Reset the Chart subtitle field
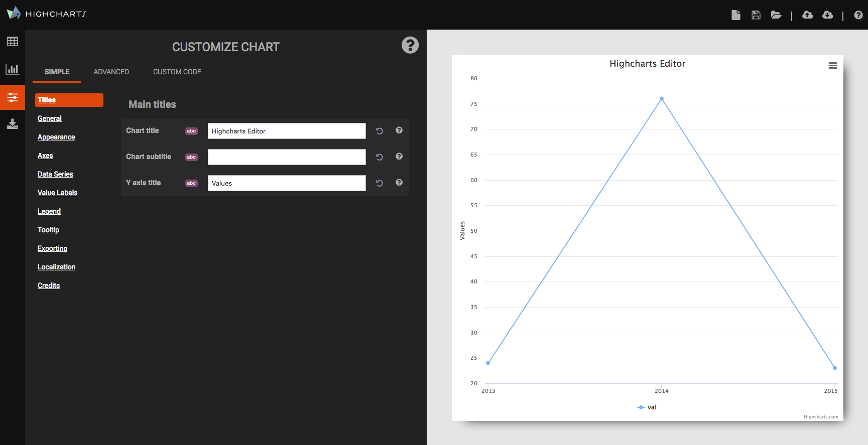 click(380, 157)
